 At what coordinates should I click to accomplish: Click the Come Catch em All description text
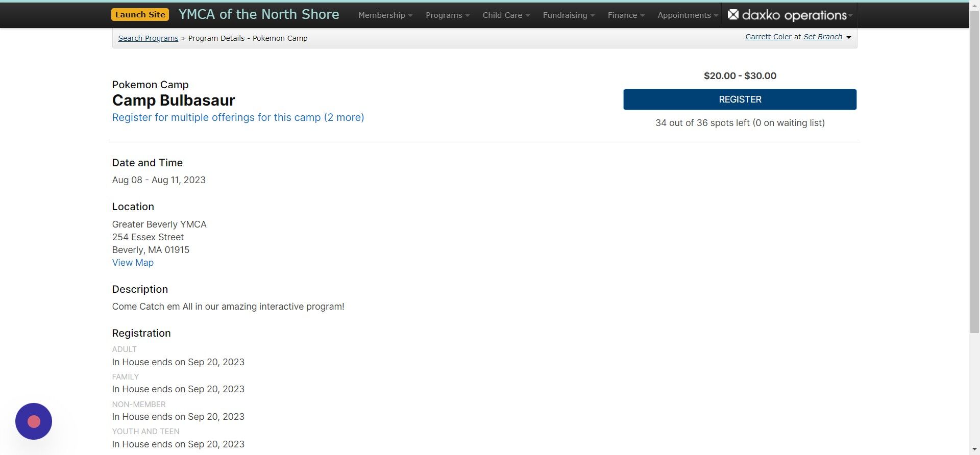click(x=228, y=307)
